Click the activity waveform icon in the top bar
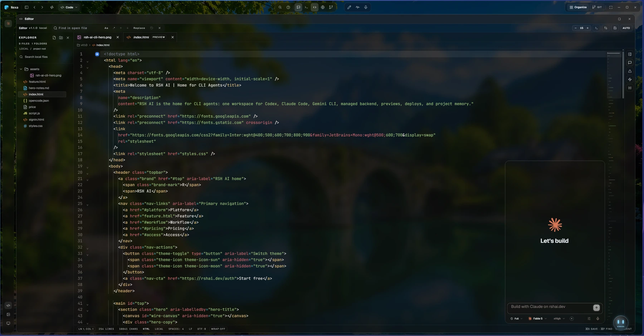Screen dimensions: 644x336 (357, 7)
